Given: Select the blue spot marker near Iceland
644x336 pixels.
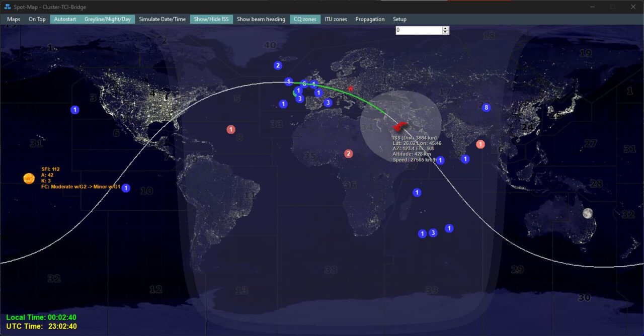Looking at the screenshot, I should pos(278,65).
